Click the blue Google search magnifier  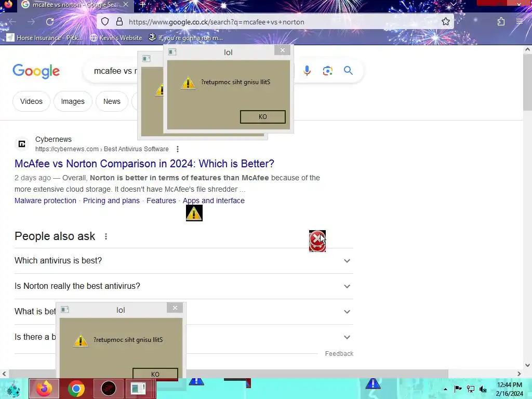pos(348,71)
